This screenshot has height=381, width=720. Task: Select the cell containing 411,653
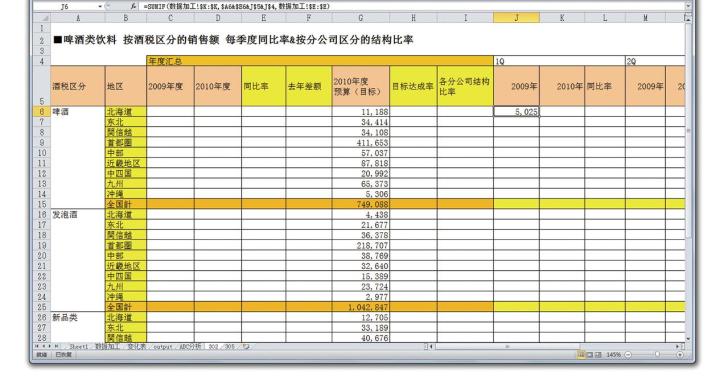[x=360, y=143]
